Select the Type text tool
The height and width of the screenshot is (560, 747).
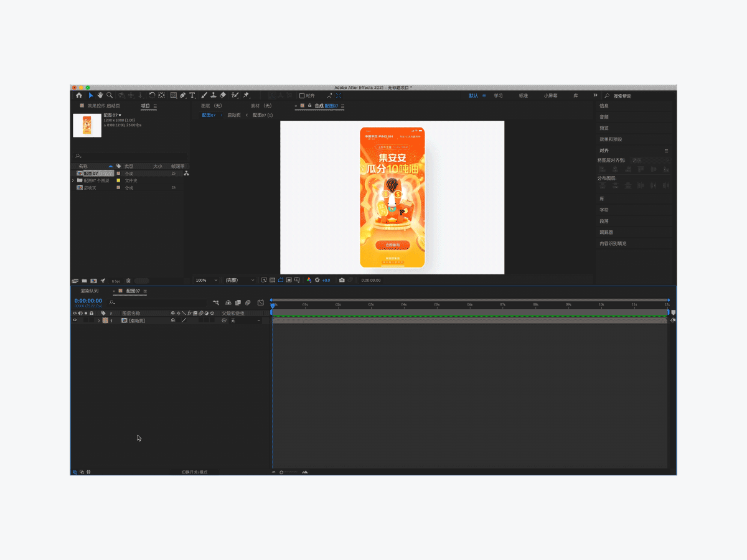pyautogui.click(x=192, y=96)
